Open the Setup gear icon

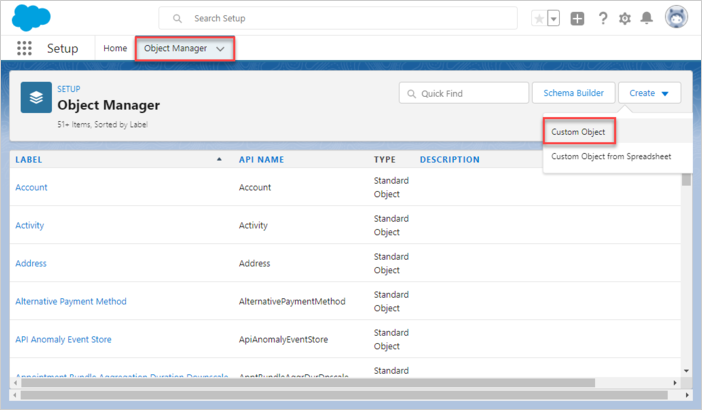point(625,19)
